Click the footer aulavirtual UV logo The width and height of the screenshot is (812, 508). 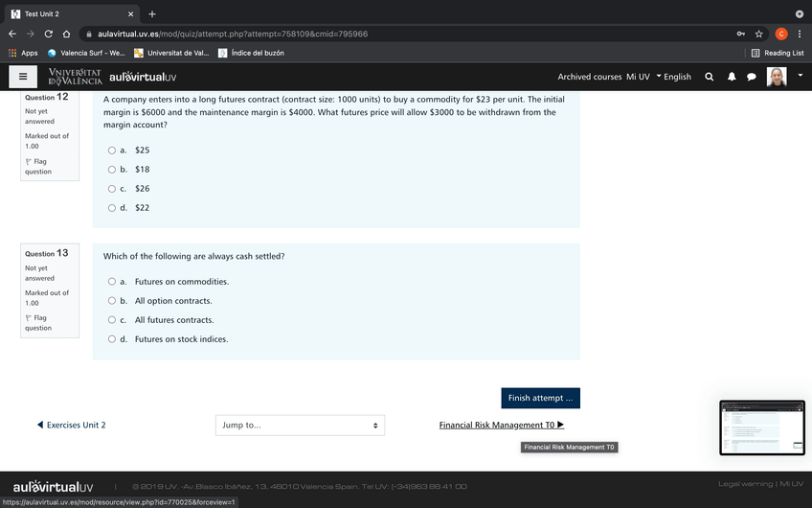coord(54,487)
